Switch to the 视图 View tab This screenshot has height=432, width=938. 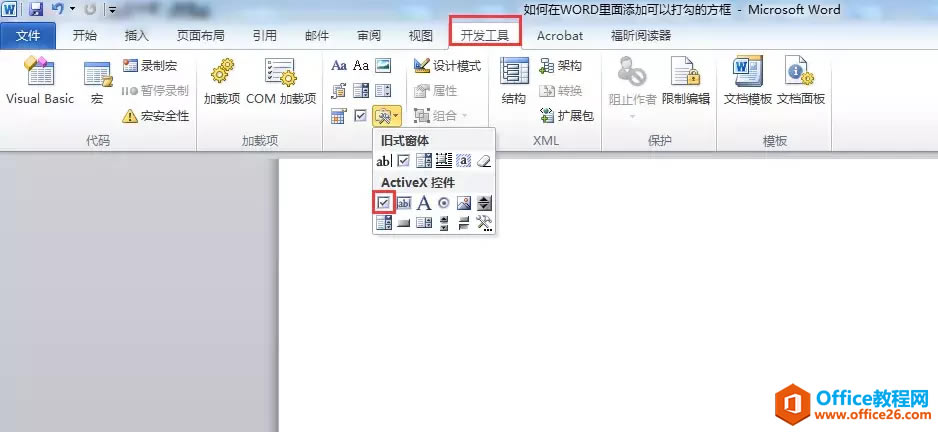(x=421, y=36)
